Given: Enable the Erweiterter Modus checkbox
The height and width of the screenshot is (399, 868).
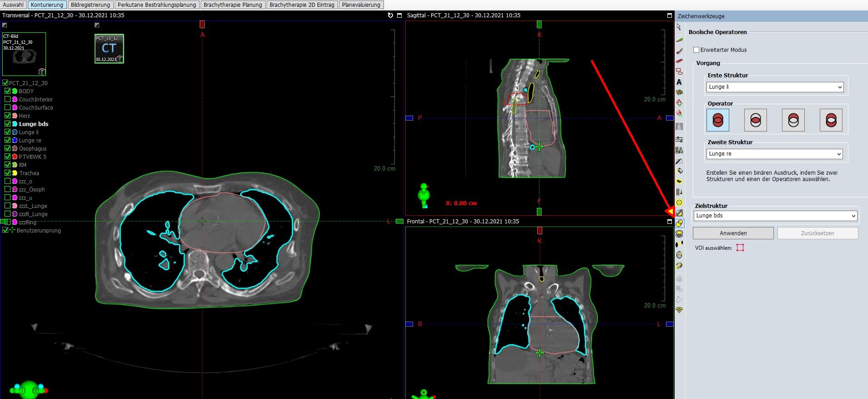Looking at the screenshot, I should point(696,50).
